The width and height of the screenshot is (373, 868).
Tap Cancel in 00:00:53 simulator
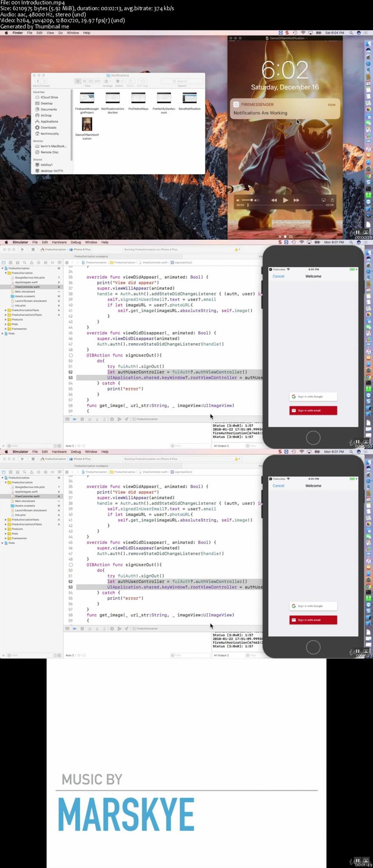click(278, 276)
